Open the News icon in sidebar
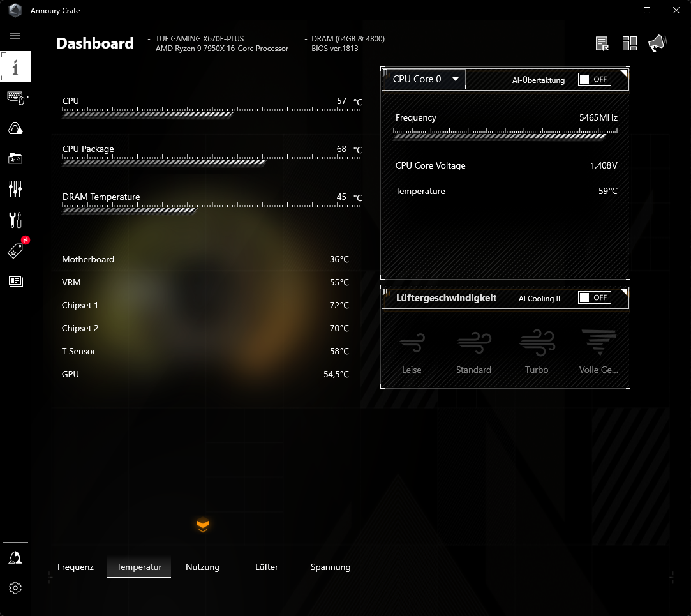This screenshot has width=691, height=616. point(15,281)
